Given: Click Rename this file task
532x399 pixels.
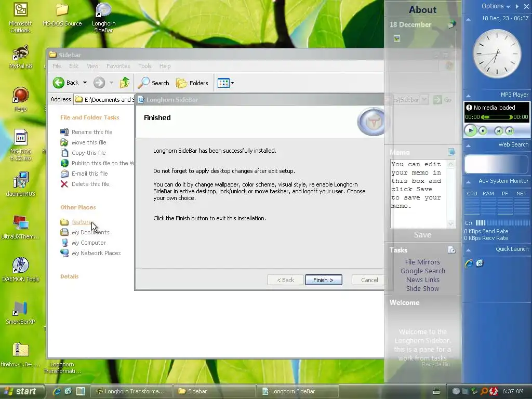Looking at the screenshot, I should (87, 132).
